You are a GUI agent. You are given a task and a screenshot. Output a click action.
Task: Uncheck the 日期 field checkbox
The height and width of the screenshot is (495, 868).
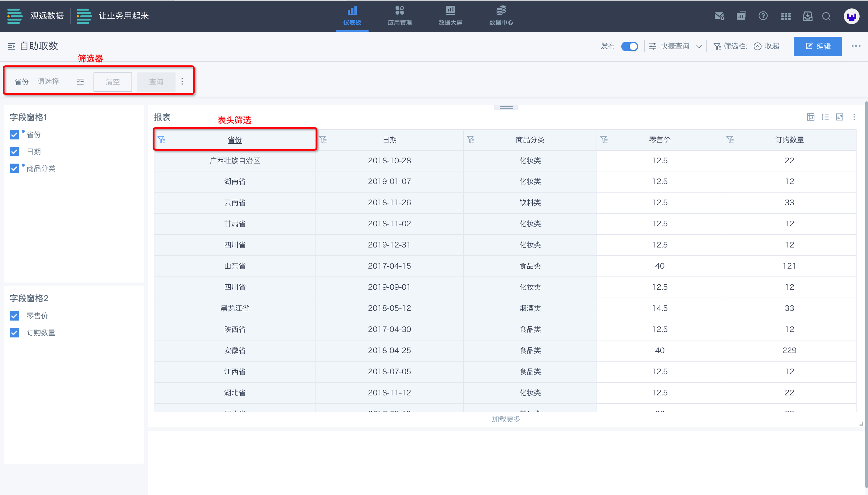pyautogui.click(x=14, y=152)
